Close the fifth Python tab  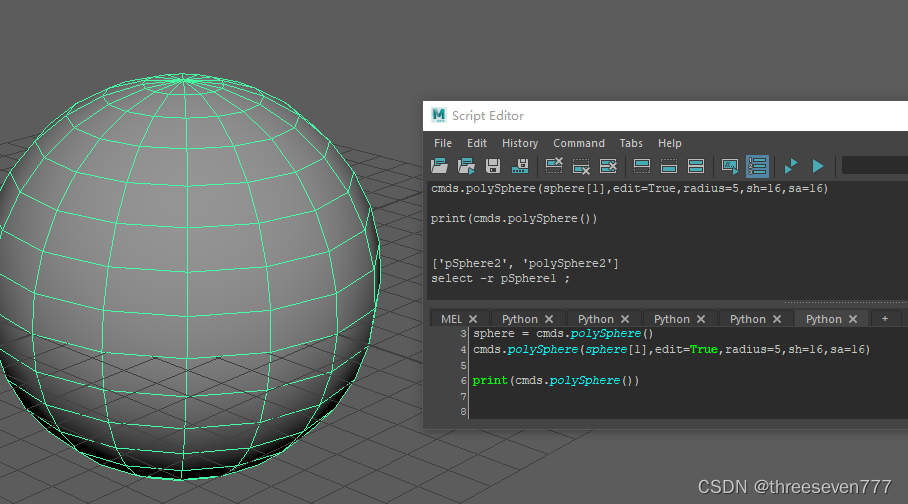pos(853,319)
